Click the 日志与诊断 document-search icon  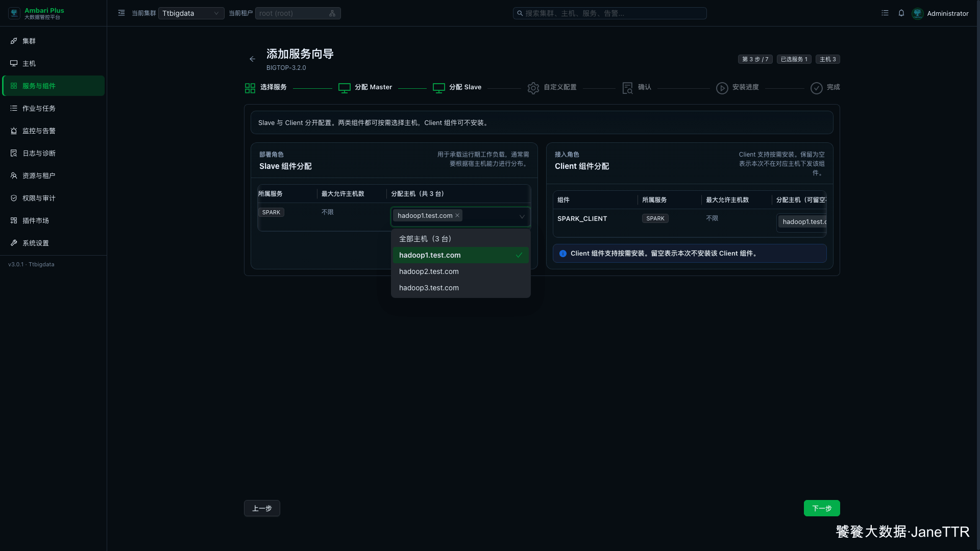pyautogui.click(x=14, y=153)
